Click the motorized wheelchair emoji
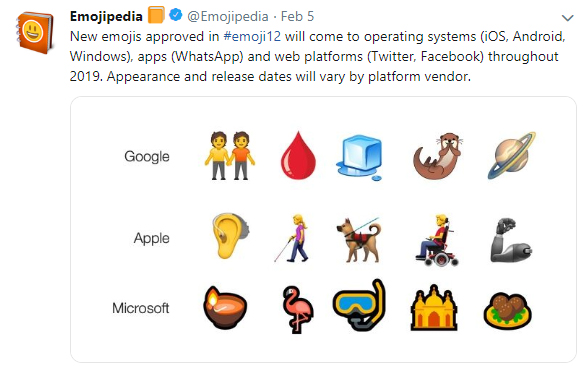583x366 pixels. click(437, 240)
